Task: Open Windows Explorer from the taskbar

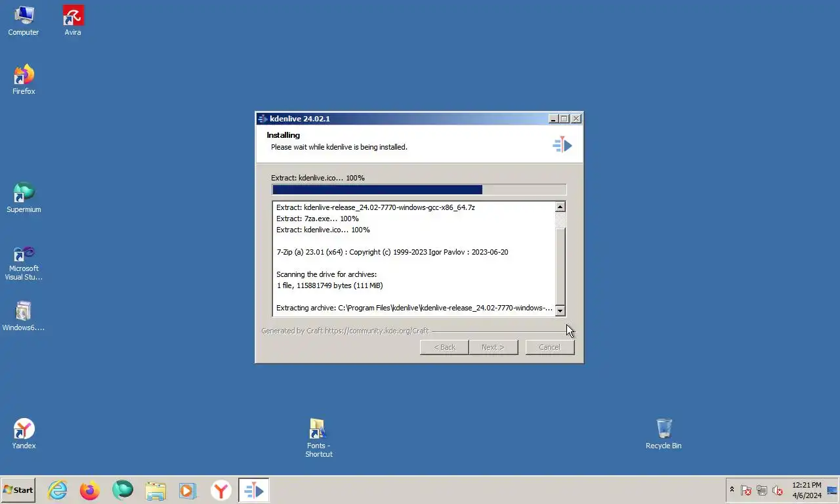Action: point(156,490)
